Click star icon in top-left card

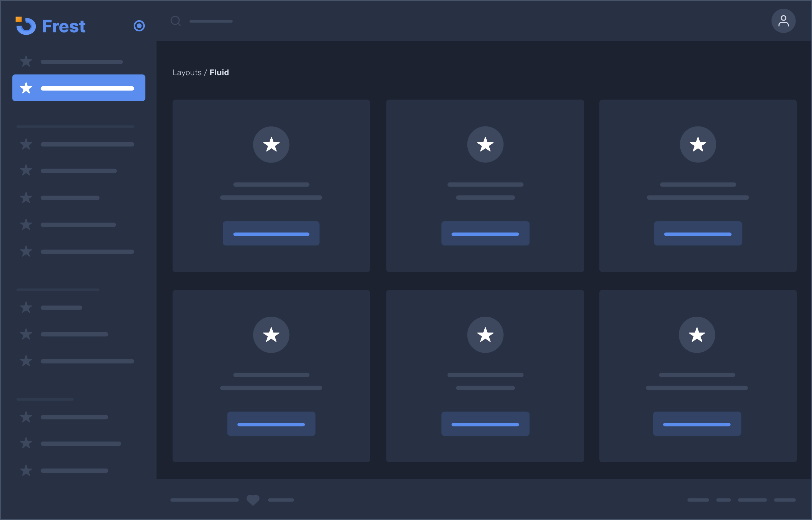click(x=271, y=145)
